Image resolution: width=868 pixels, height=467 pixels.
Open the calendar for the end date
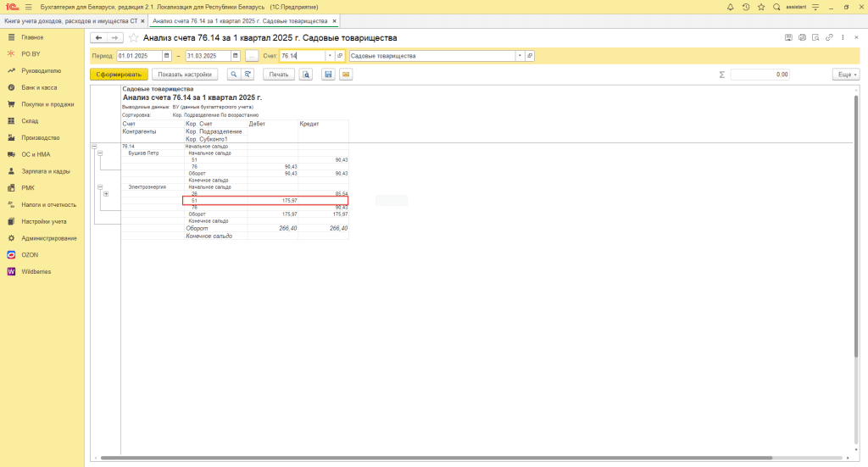[x=236, y=56]
